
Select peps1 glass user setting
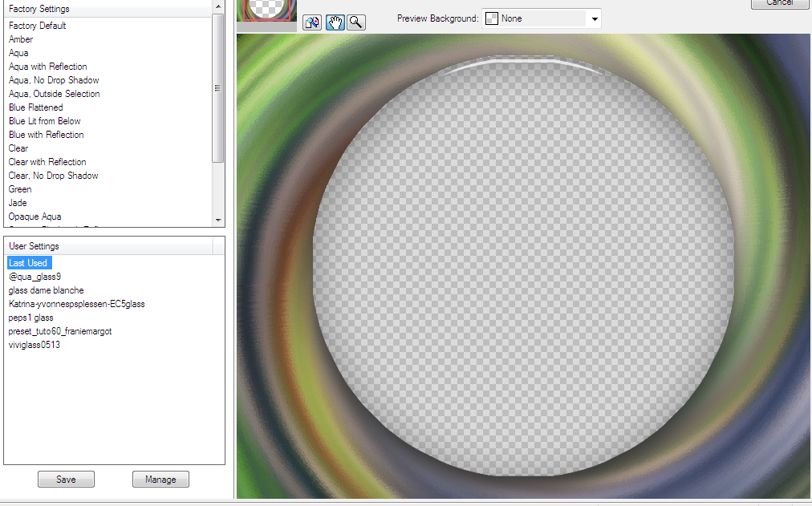pyautogui.click(x=31, y=318)
